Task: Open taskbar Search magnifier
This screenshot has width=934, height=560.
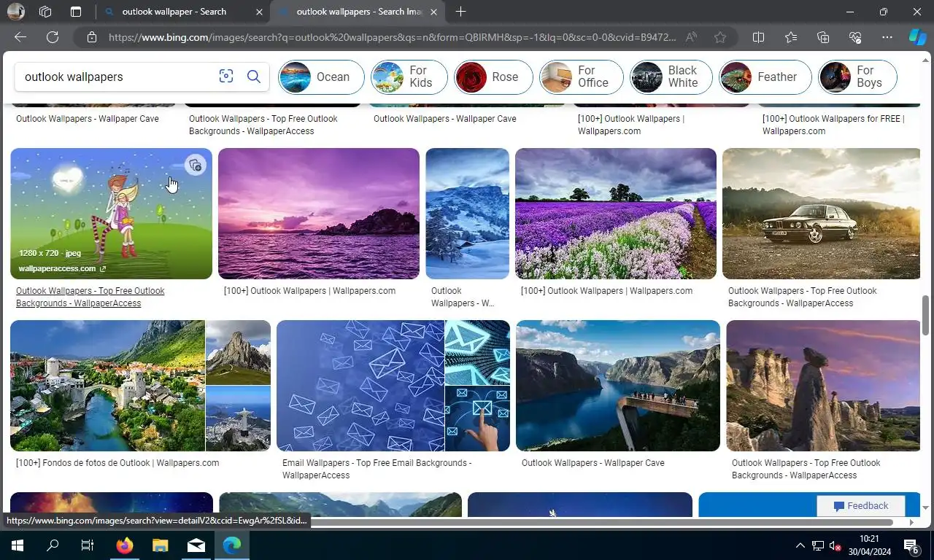Action: 53,545
